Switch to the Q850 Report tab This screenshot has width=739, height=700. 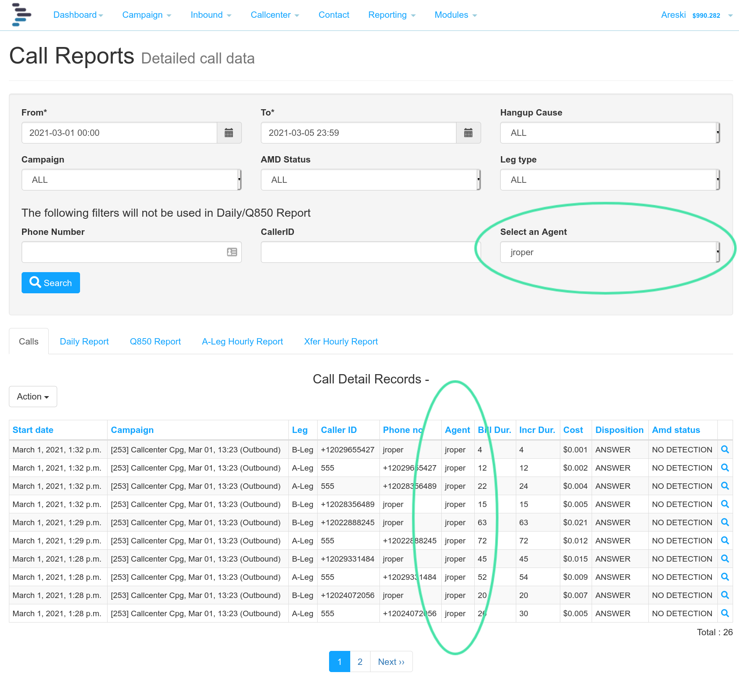click(155, 341)
